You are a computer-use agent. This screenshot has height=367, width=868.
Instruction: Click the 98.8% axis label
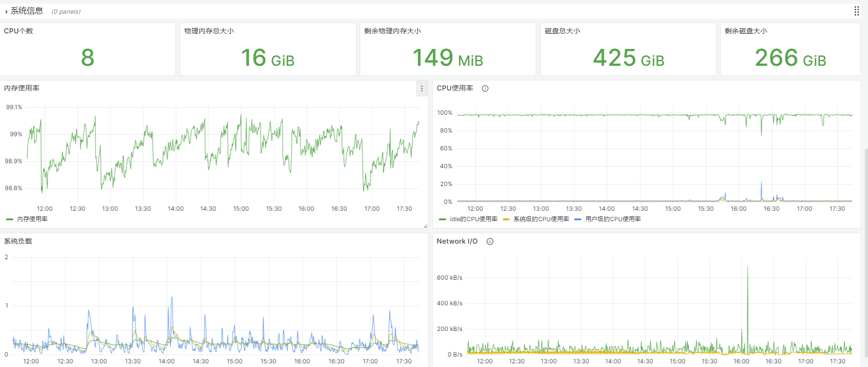coord(14,188)
